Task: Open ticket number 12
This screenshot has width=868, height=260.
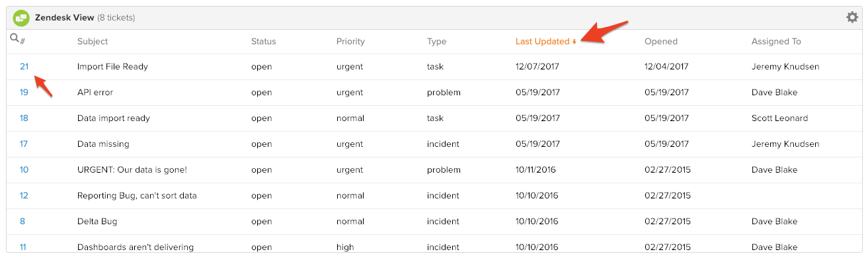Action: (x=24, y=195)
